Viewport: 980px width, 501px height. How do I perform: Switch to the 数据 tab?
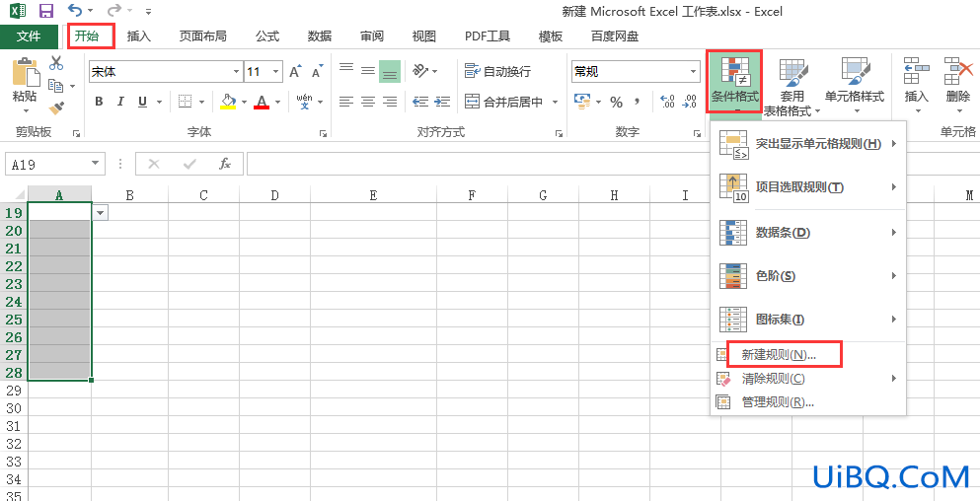click(320, 36)
